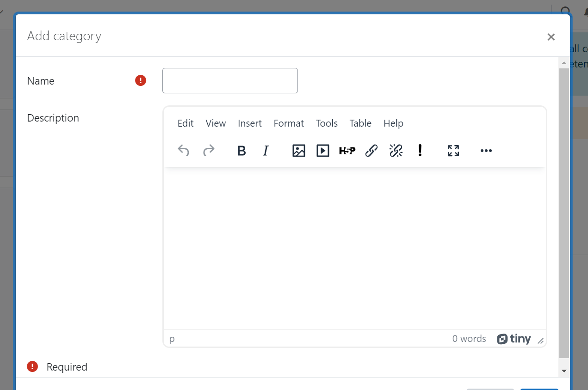
Task: Click the 'Required' legend text
Action: [x=67, y=367]
